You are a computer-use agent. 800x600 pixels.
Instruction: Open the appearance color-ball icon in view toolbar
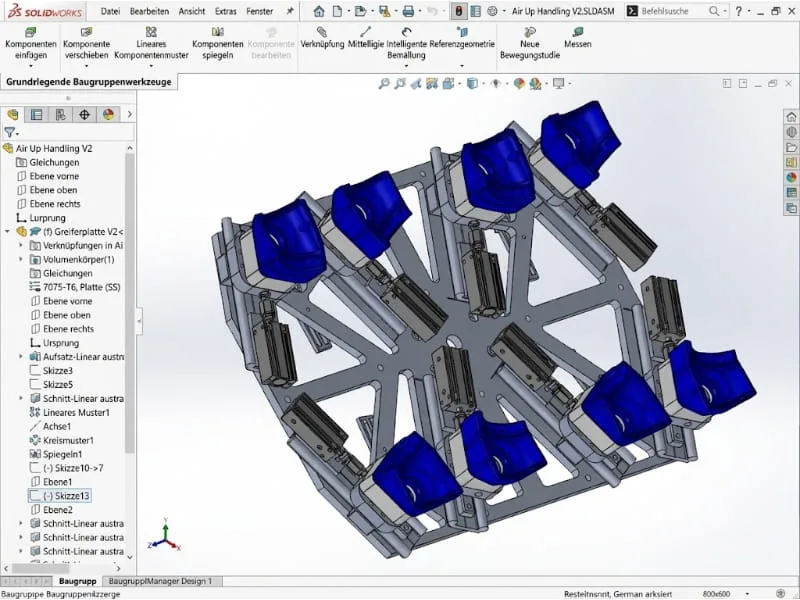pos(519,83)
